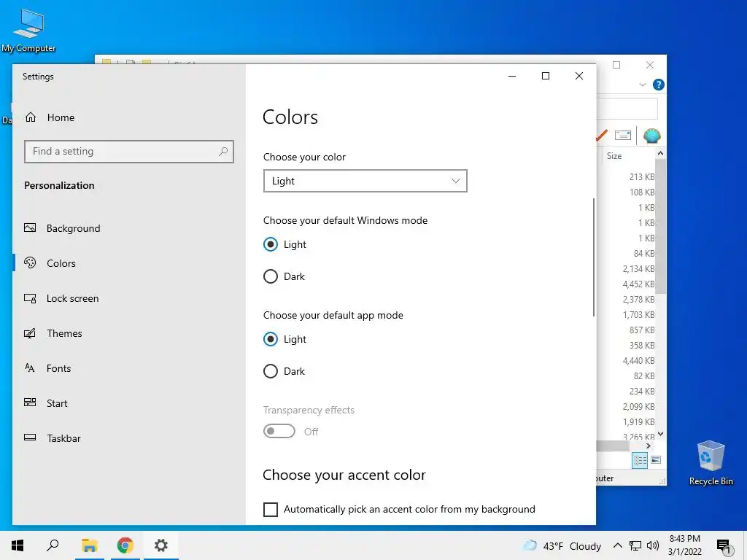Select the 358 KB file row
This screenshot has width=747, height=560.
[642, 345]
